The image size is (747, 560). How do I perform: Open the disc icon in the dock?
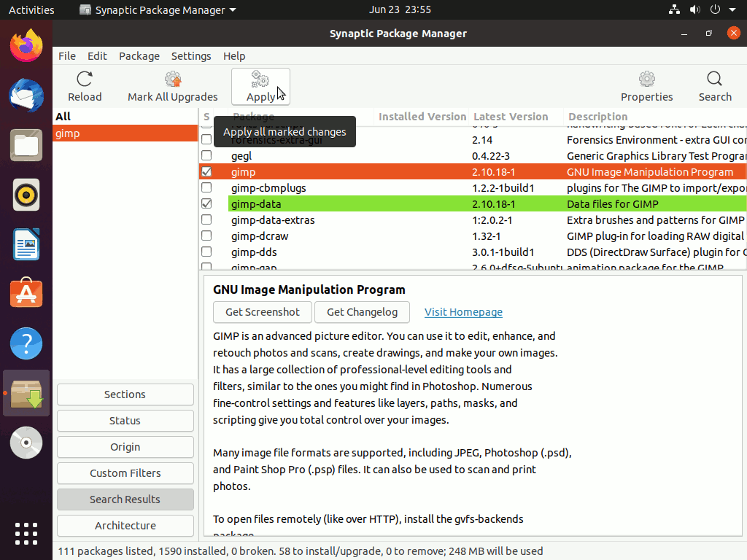coord(26,443)
